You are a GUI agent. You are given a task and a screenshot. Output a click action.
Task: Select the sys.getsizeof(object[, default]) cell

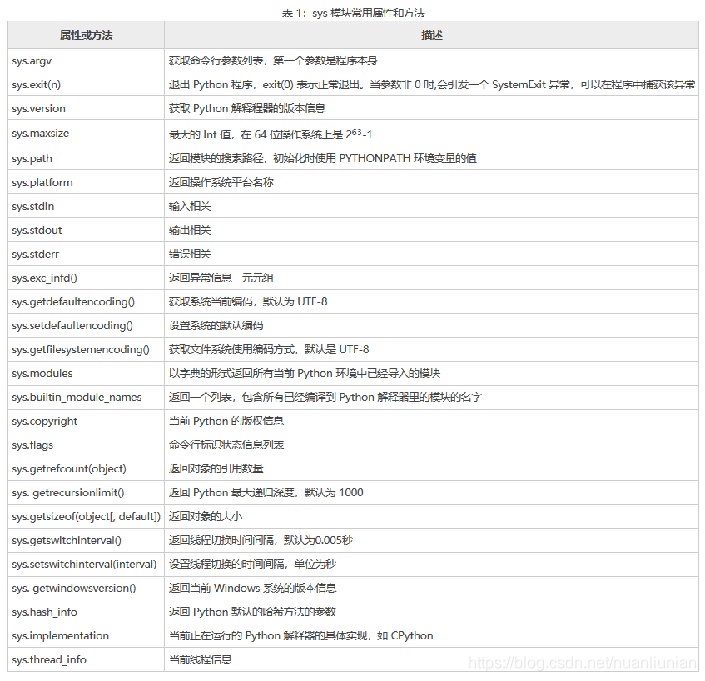pos(86,516)
